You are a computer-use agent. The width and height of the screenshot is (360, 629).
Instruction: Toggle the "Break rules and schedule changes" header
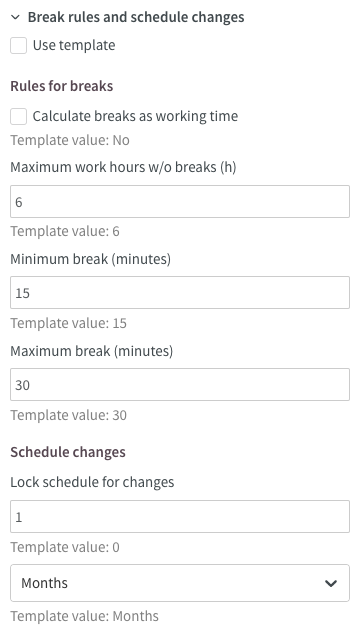click(x=136, y=17)
